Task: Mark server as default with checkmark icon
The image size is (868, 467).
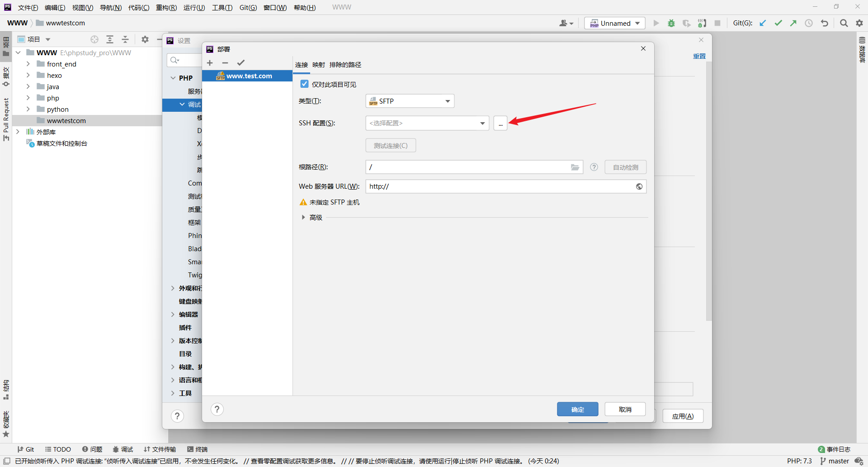Action: [241, 63]
